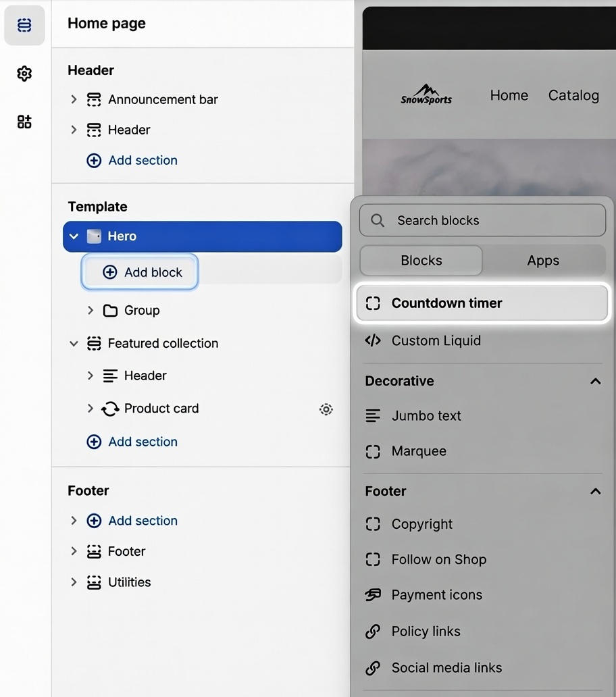
Task: Open theme settings gear icon
Action: click(24, 74)
